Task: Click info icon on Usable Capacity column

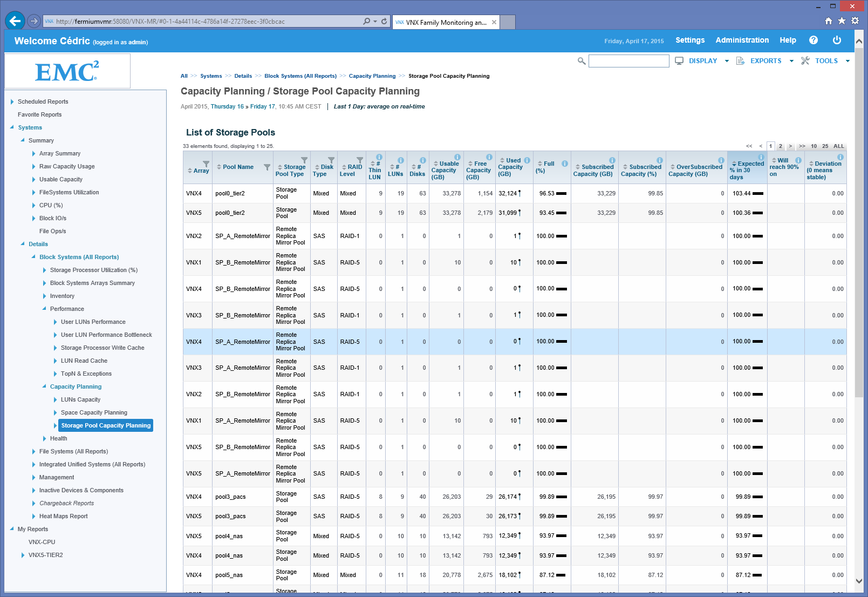Action: tap(457, 157)
